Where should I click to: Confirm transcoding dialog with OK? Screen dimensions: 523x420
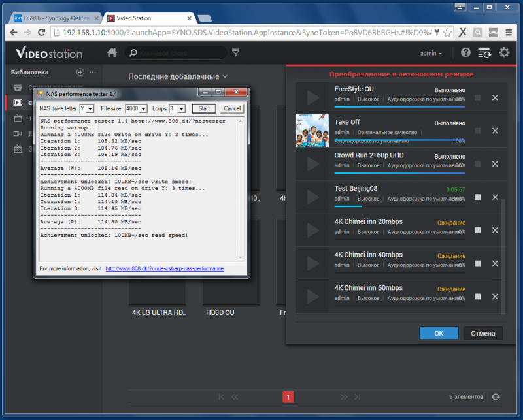click(x=439, y=333)
